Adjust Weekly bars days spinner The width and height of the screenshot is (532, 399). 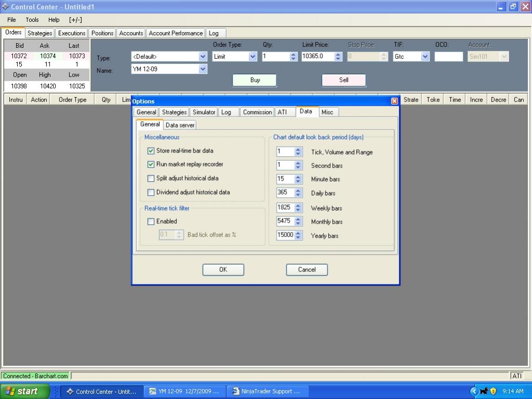pyautogui.click(x=298, y=208)
